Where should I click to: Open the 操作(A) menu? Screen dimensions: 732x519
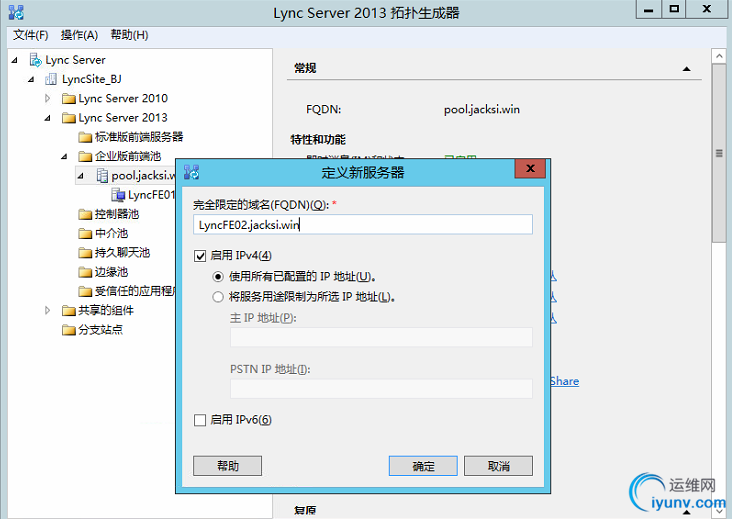point(79,35)
